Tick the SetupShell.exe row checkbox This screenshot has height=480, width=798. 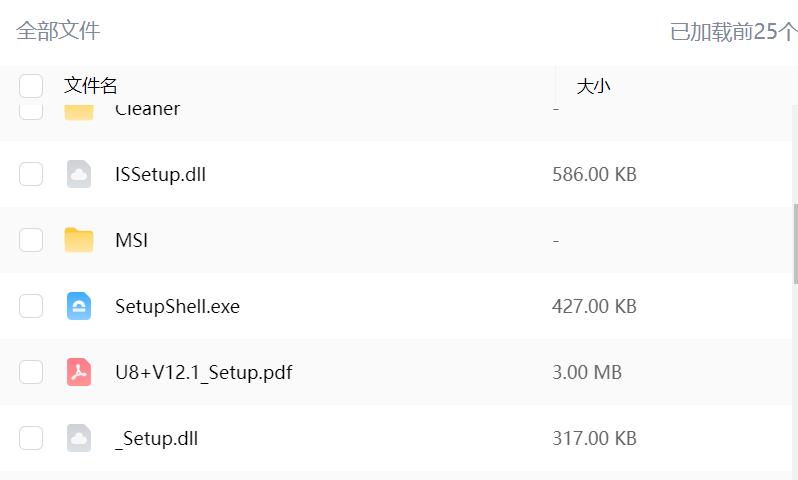tap(31, 306)
